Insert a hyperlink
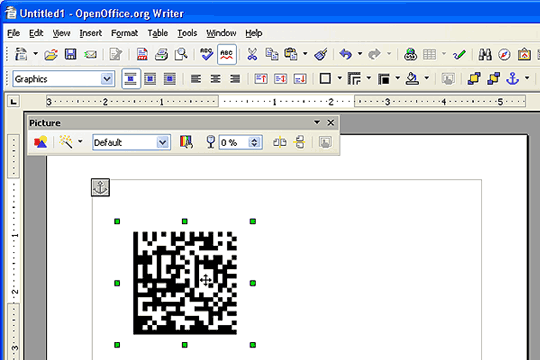This screenshot has width=540, height=360. 410,54
